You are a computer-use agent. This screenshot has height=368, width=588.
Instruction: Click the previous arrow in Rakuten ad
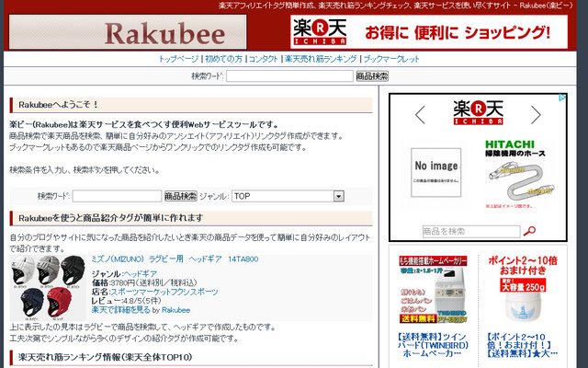[421, 115]
